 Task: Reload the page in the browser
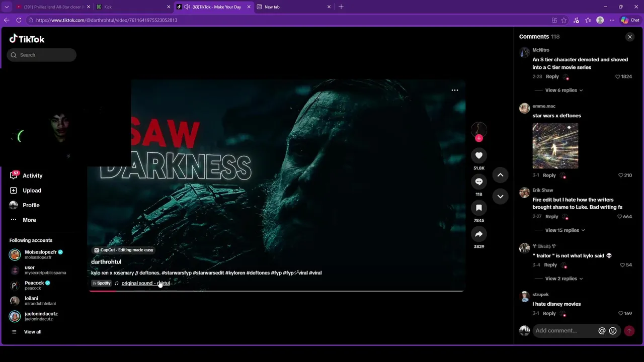(19, 20)
